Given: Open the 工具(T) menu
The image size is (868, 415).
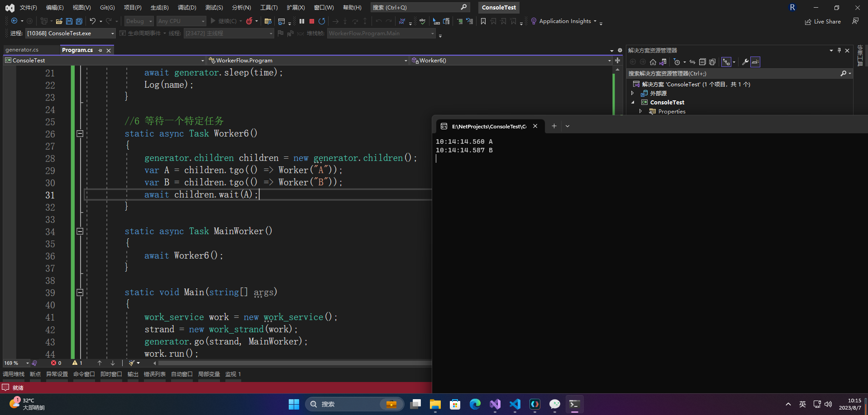Looking at the screenshot, I should tap(269, 7).
